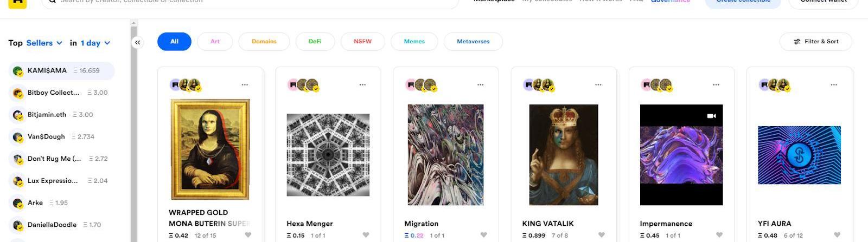Open more options on WRAPPED GOLD MONA card
This screenshot has width=868, height=242.
click(245, 84)
